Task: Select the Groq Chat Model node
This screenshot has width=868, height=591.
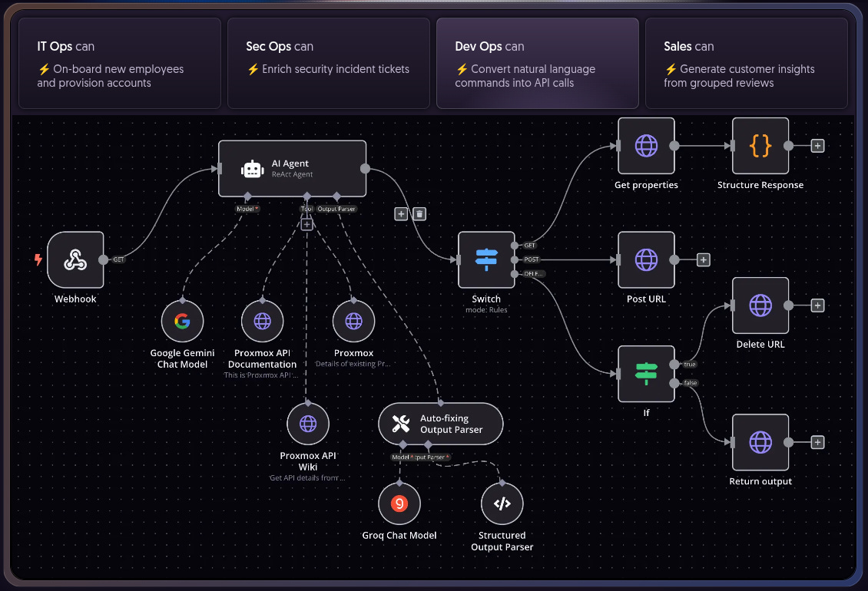Action: [x=399, y=504]
